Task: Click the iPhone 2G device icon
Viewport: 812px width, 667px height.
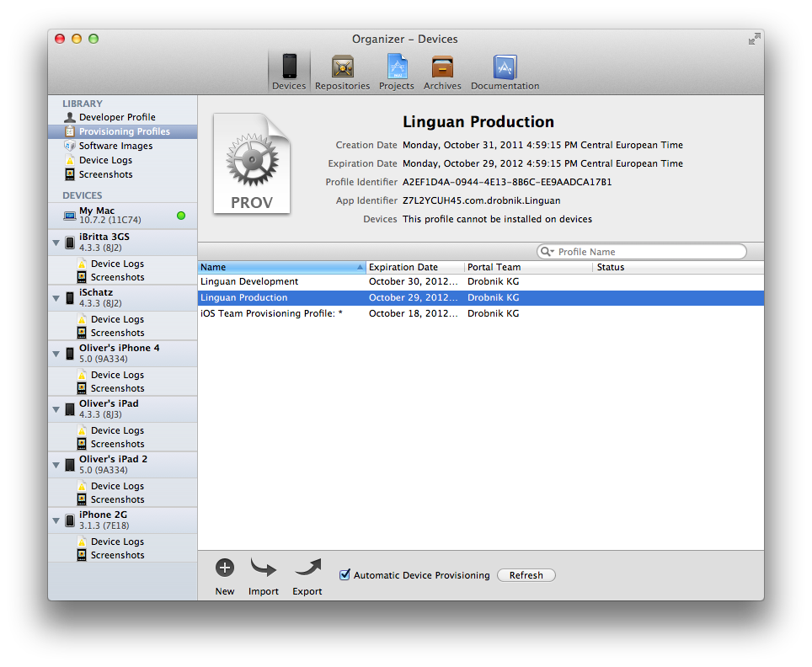Action: click(x=70, y=520)
